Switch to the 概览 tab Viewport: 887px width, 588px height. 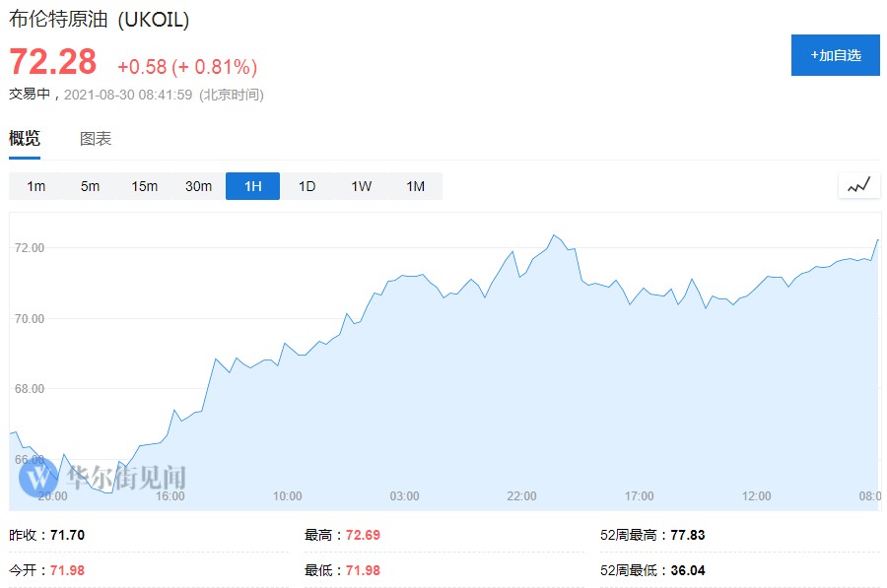[x=25, y=139]
